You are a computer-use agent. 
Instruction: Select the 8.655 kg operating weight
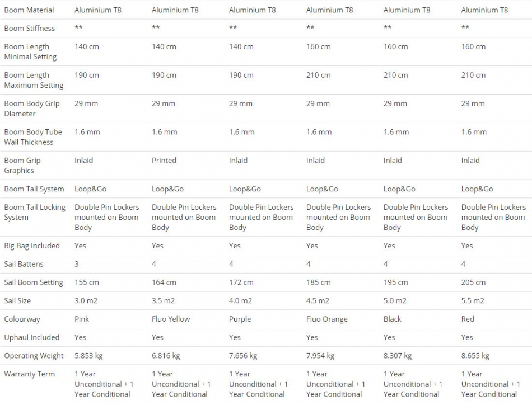point(475,356)
